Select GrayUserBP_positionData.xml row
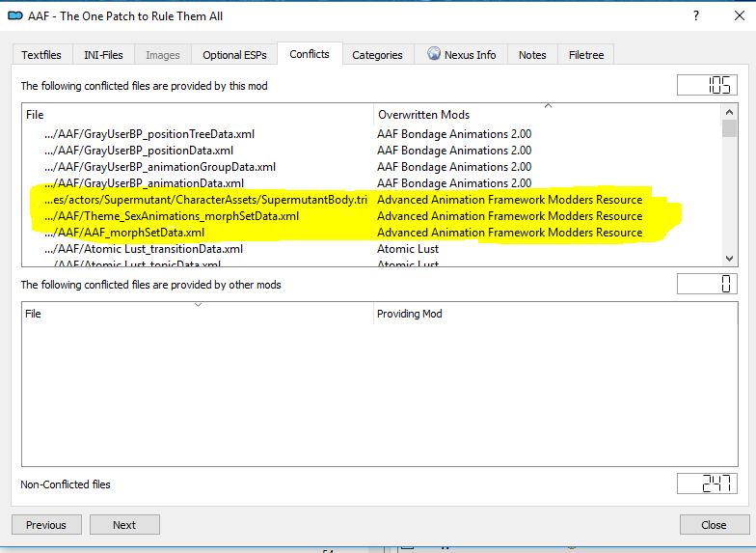Image resolution: width=756 pixels, height=553 pixels. click(372, 151)
